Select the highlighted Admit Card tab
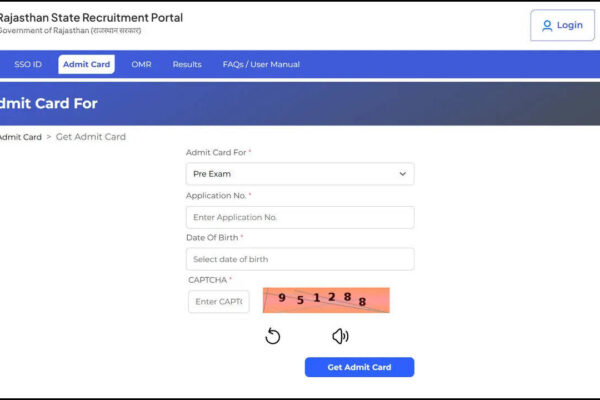This screenshot has height=400, width=600. click(x=86, y=64)
